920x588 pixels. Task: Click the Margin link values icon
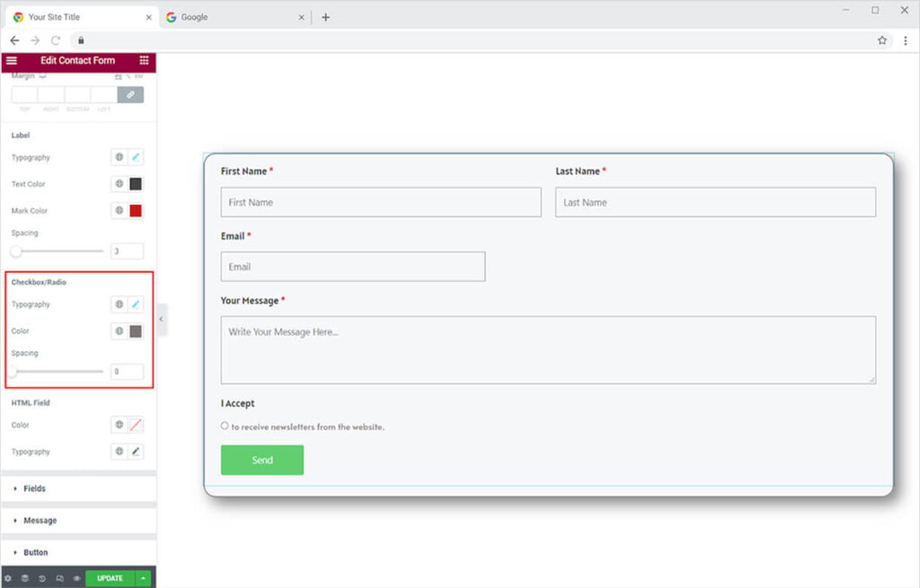click(130, 94)
